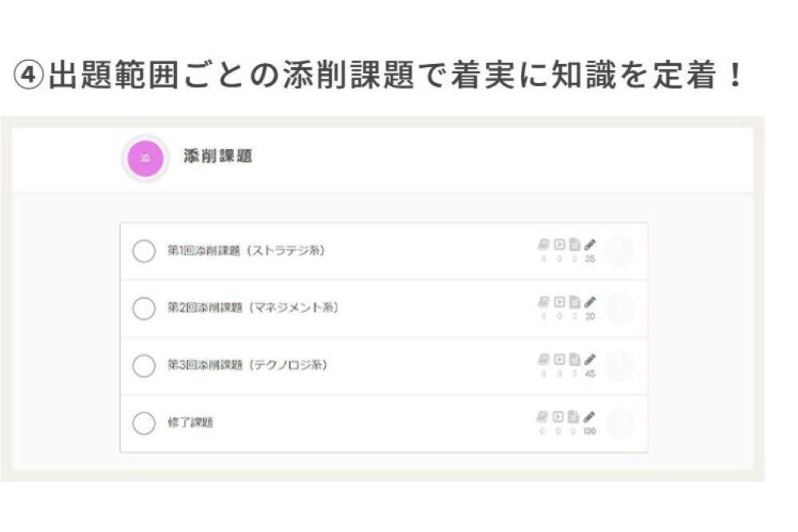
Task: Click the 添削課題 section header title
Action: click(x=218, y=156)
